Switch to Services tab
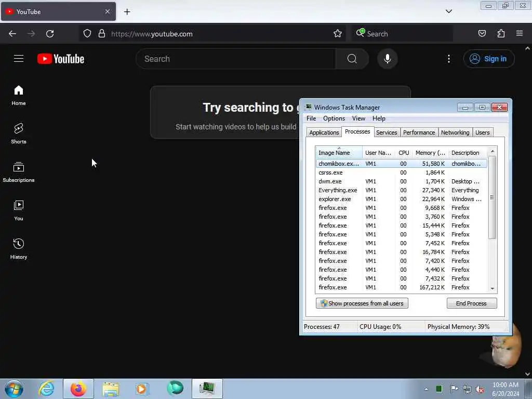The image size is (532, 399). point(387,132)
